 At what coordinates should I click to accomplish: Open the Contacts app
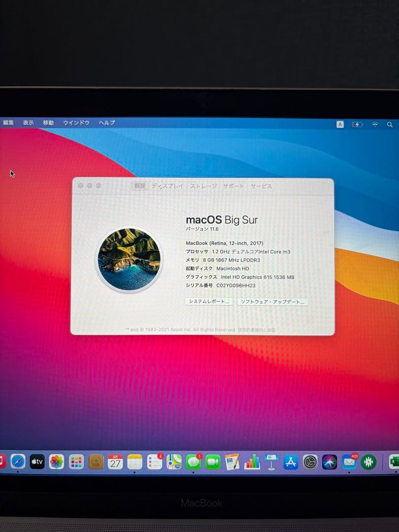[96, 462]
